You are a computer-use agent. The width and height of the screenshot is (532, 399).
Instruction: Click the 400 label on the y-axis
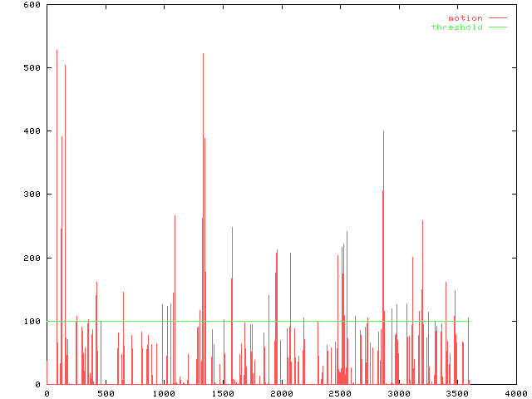(32, 131)
